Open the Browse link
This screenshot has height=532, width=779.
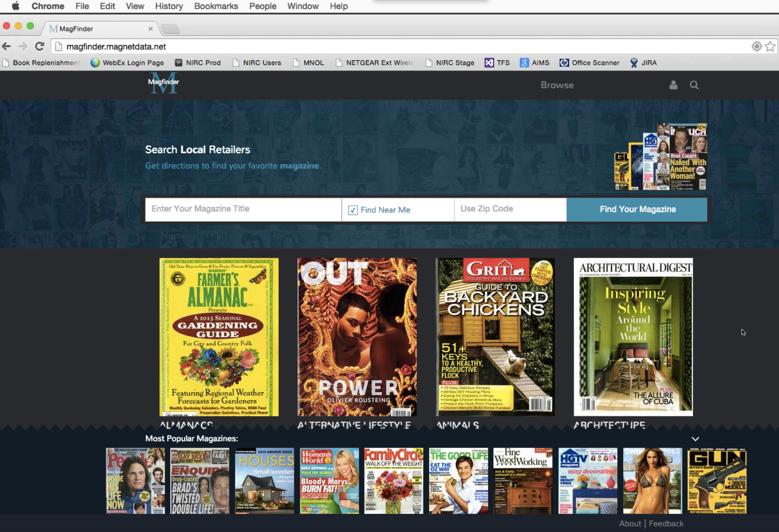coord(557,85)
